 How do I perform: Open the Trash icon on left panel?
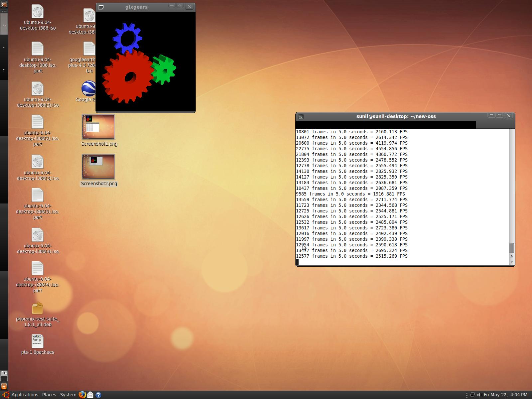coord(4,386)
